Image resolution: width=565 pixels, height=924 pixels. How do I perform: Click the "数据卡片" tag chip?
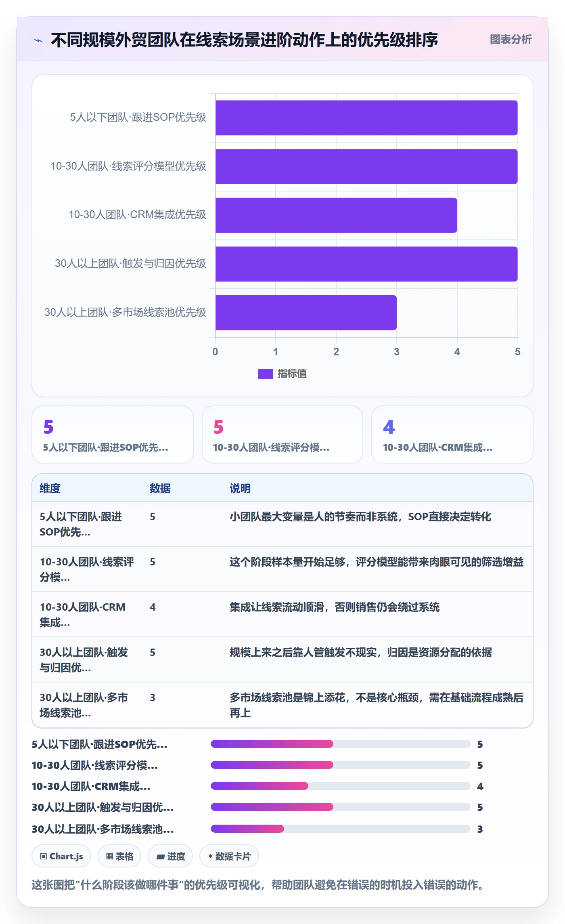pos(229,856)
